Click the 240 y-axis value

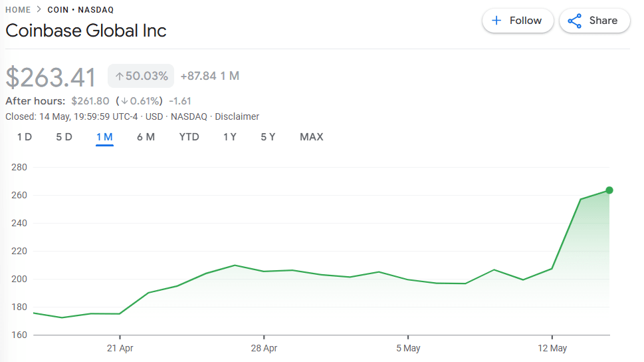[19, 223]
